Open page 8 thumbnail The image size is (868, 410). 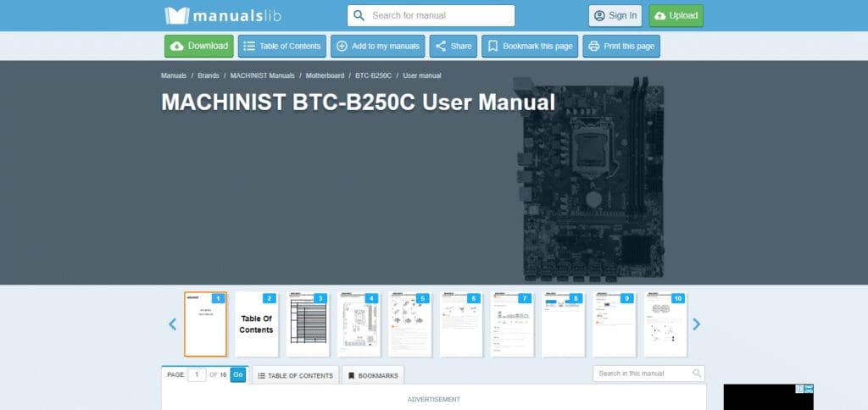[563, 324]
